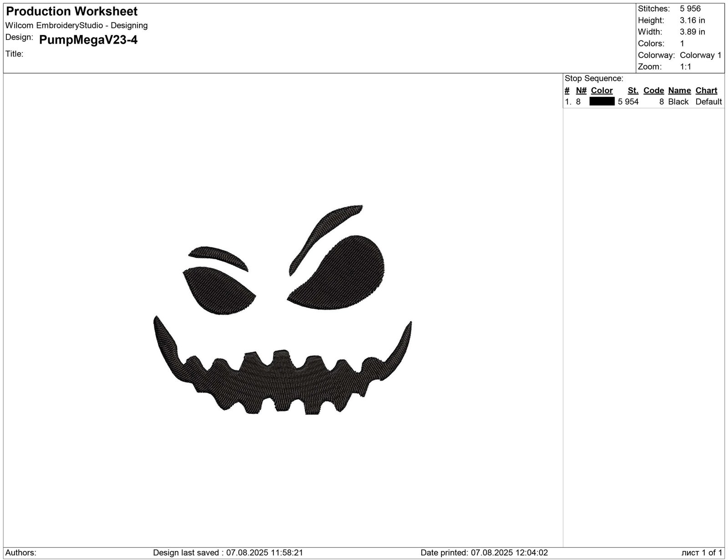Image resolution: width=728 pixels, height=560 pixels.
Task: Click the Stop Sequence label
Action: pyautogui.click(x=594, y=78)
